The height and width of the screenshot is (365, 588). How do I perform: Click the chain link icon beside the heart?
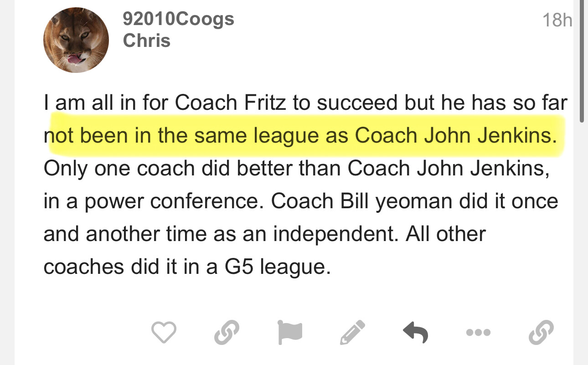click(x=227, y=332)
